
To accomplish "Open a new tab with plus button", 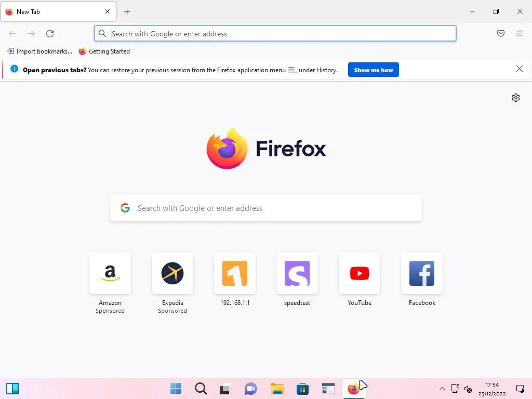I will click(x=127, y=12).
